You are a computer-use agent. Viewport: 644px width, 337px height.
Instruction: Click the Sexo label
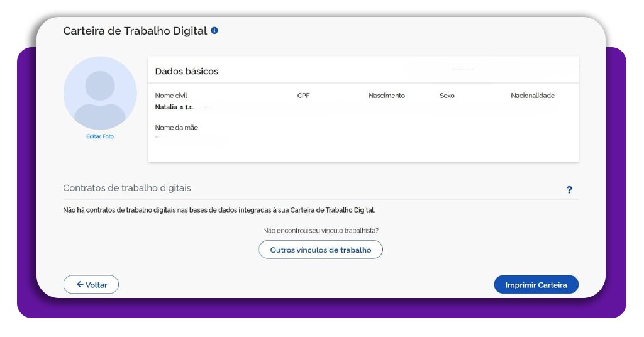(447, 96)
